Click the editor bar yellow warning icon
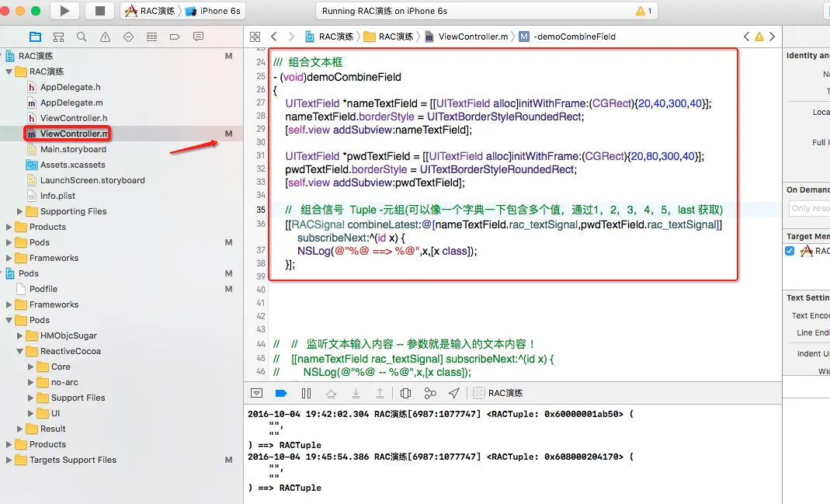 pyautogui.click(x=759, y=36)
